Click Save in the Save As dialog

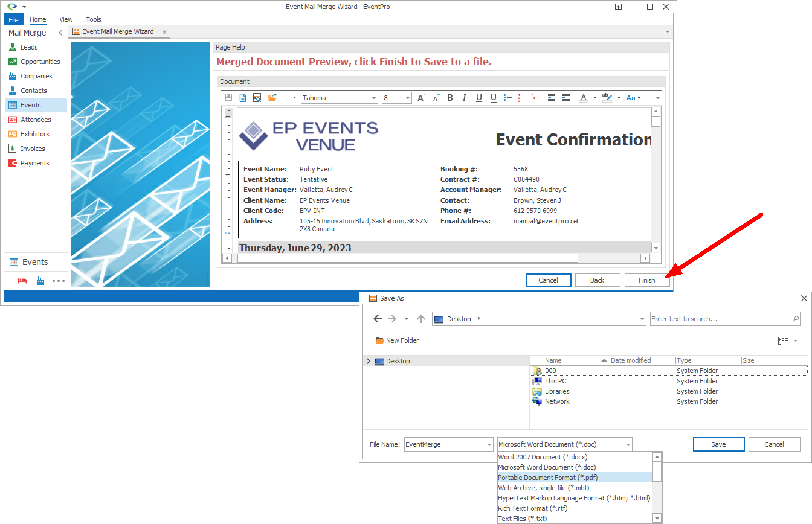[718, 444]
